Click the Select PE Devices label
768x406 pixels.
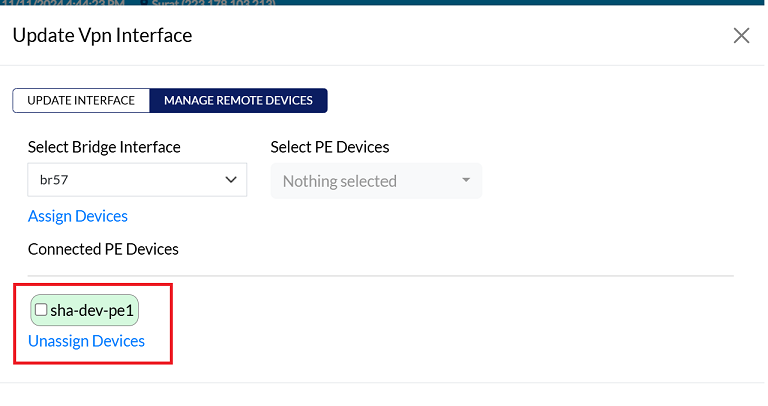pos(330,147)
